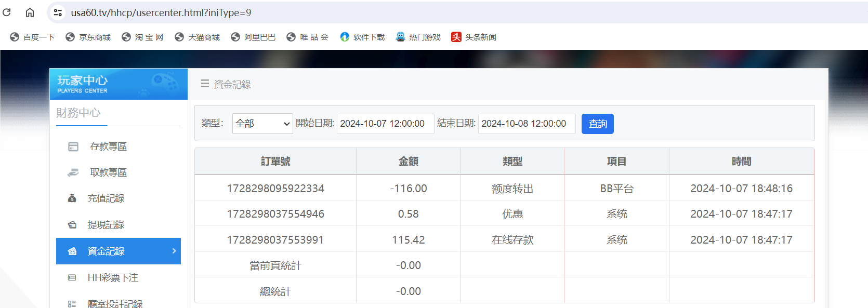Open the 热门游戏 bookmark icon

(x=400, y=37)
